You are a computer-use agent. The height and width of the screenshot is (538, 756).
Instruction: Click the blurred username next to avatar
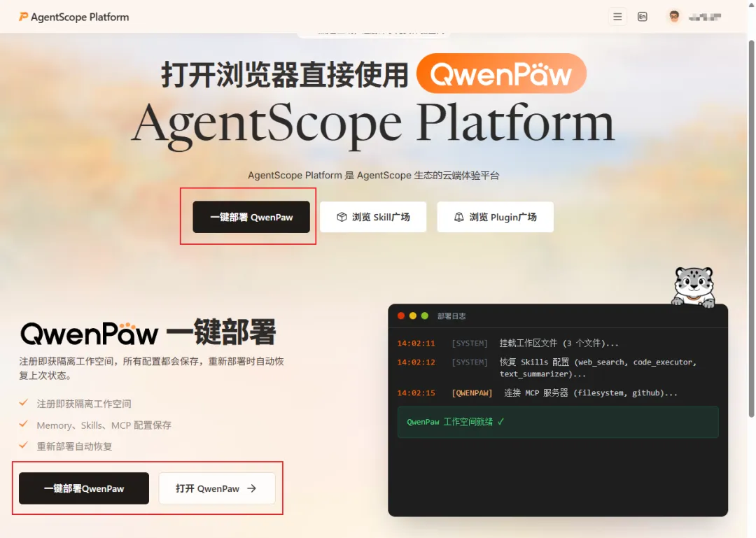pyautogui.click(x=704, y=17)
